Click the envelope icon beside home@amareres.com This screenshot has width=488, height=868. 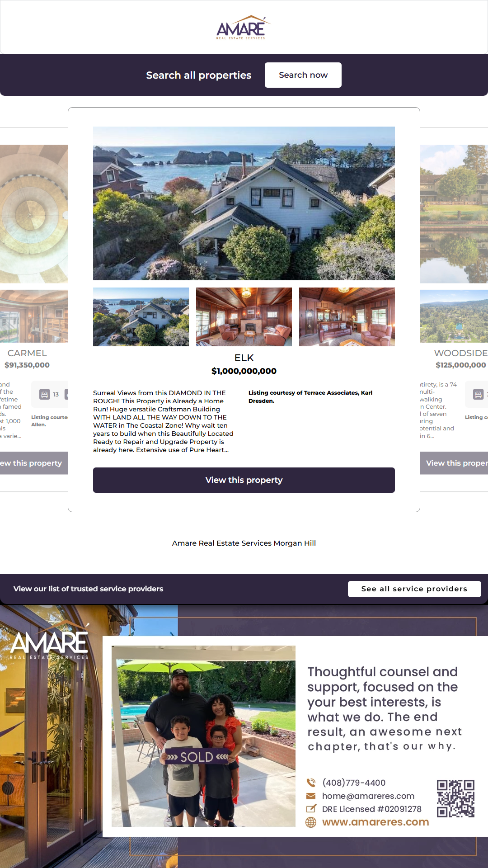tap(311, 796)
